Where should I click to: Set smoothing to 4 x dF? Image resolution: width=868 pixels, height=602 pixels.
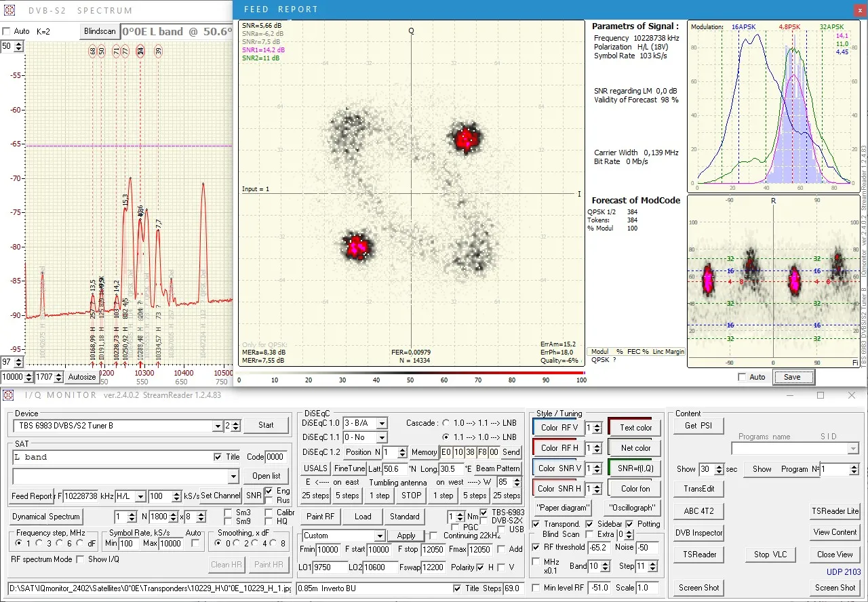254,543
